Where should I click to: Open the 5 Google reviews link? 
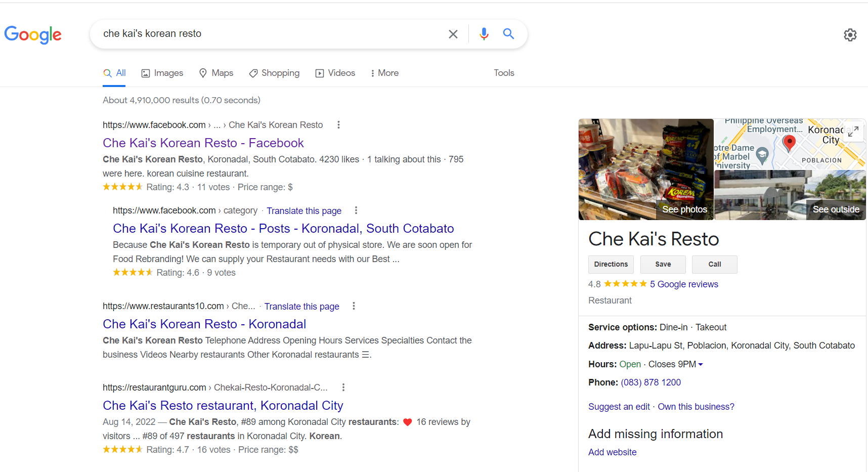(684, 284)
